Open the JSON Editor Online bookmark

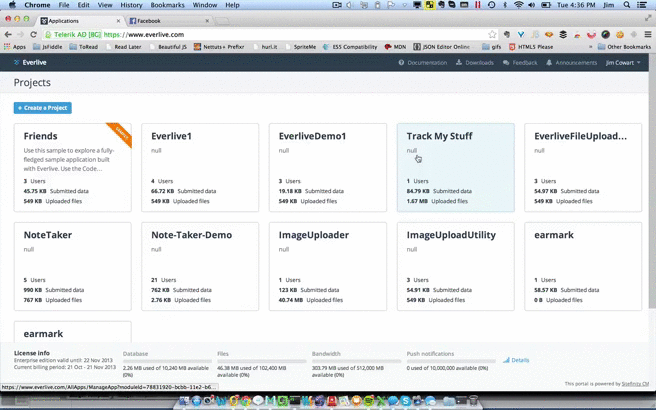pos(442,47)
